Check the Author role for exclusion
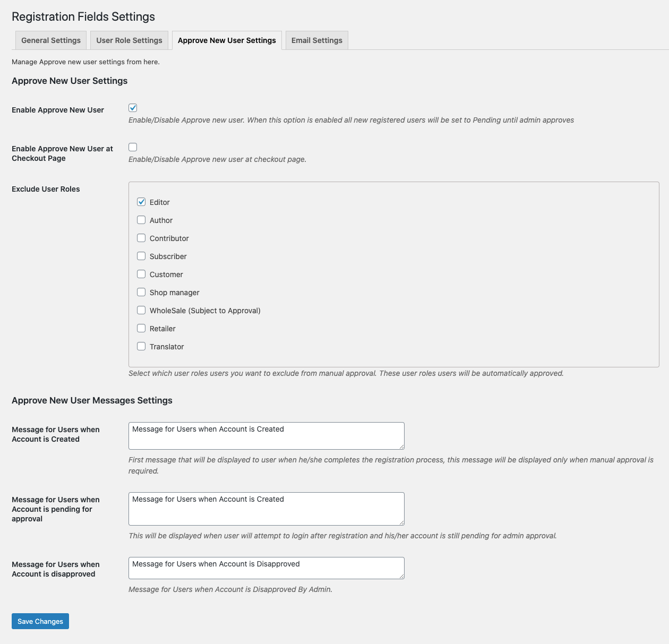 point(141,220)
